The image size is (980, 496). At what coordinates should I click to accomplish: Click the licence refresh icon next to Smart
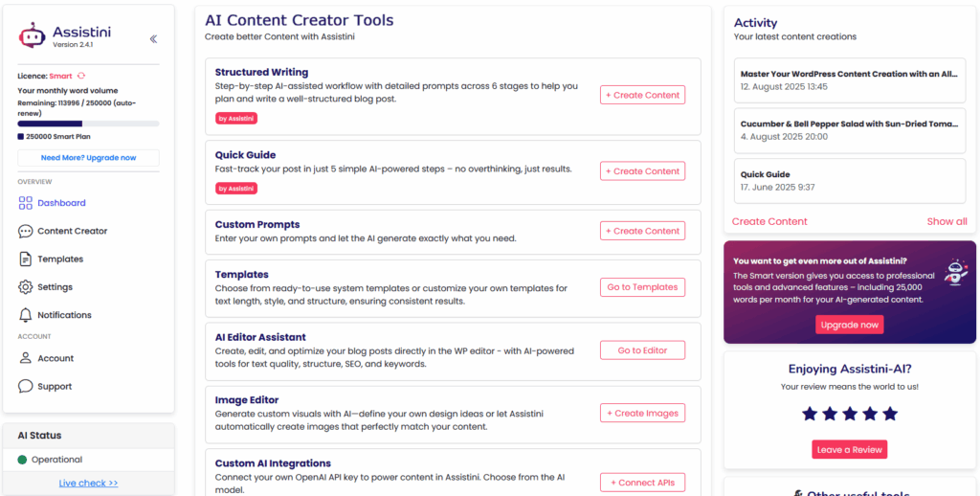(81, 76)
